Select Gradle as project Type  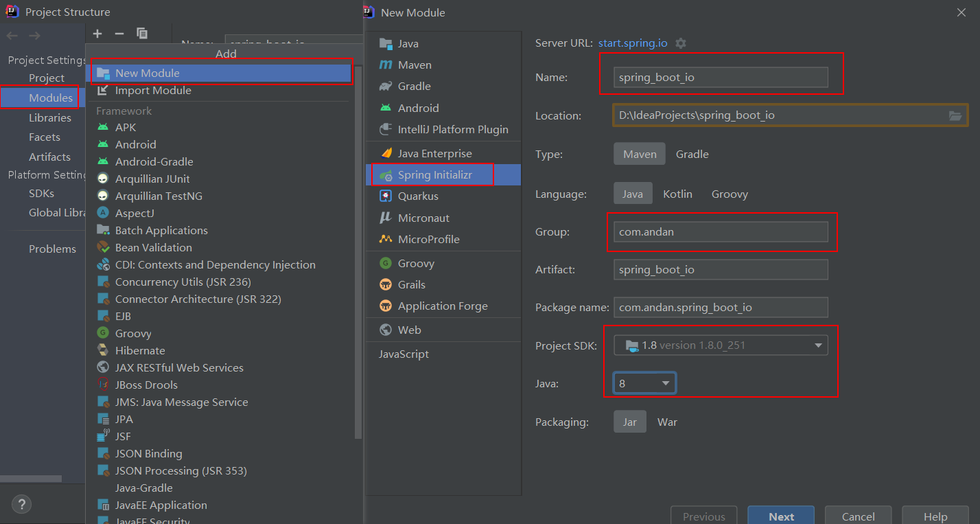pyautogui.click(x=692, y=155)
